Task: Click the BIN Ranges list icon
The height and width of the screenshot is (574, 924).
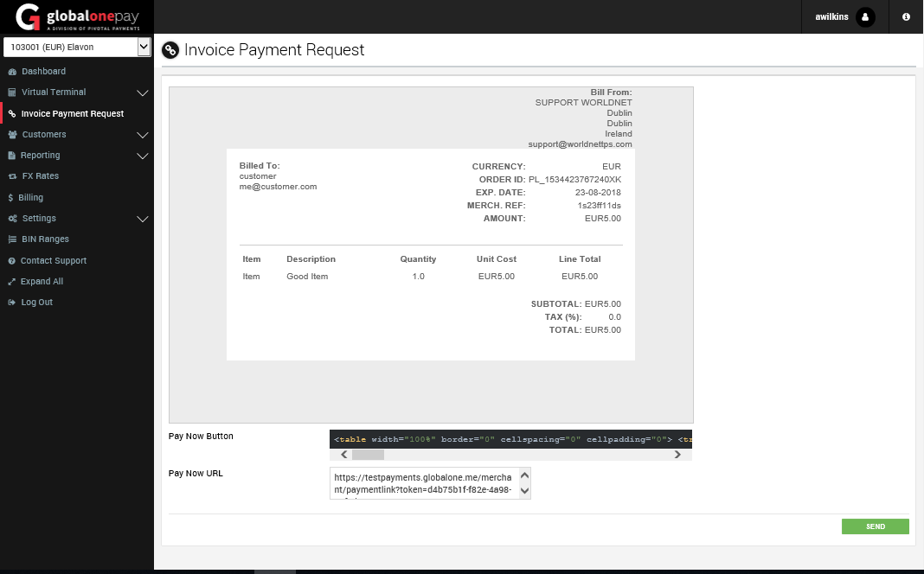Action: pyautogui.click(x=12, y=239)
